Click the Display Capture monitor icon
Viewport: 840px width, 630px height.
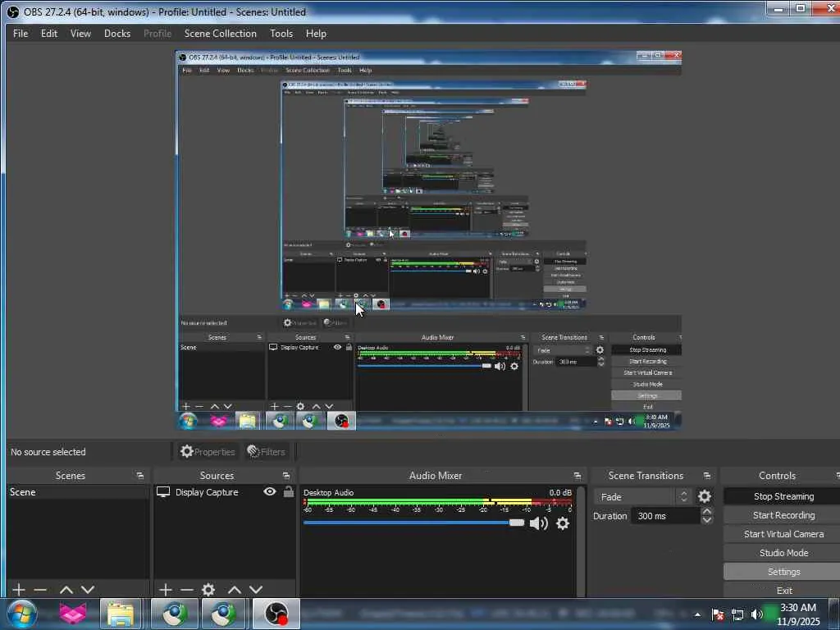(x=163, y=492)
